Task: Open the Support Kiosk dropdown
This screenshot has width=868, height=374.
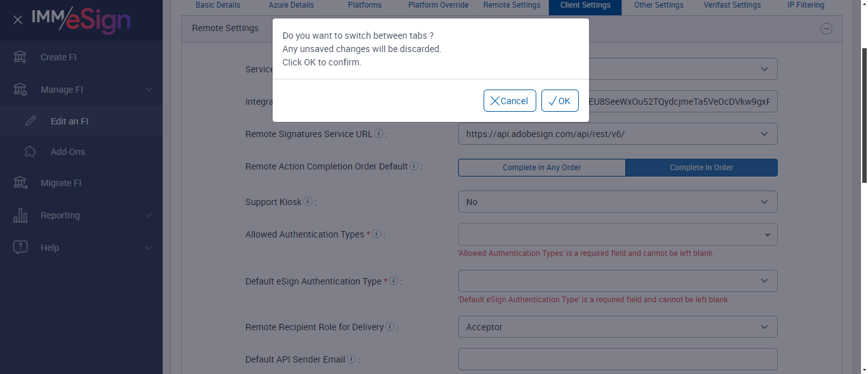Action: point(617,202)
